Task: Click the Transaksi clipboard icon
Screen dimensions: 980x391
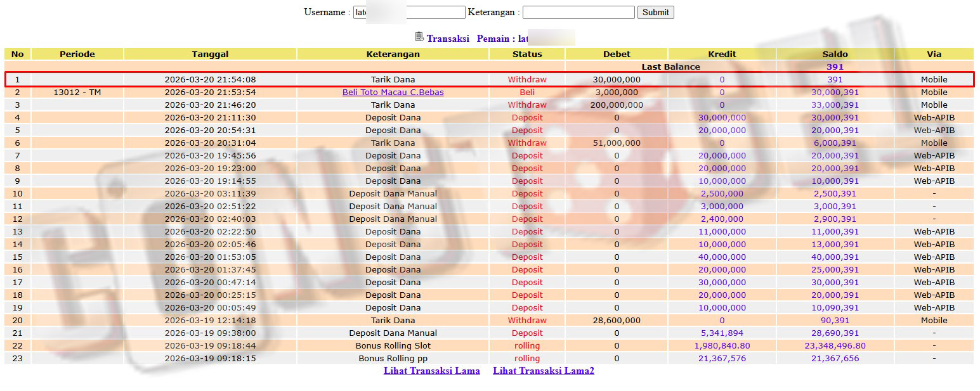Action: point(419,37)
